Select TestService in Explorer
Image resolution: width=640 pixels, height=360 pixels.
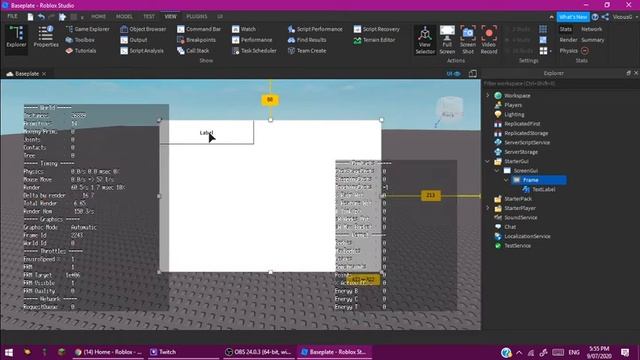pos(513,246)
